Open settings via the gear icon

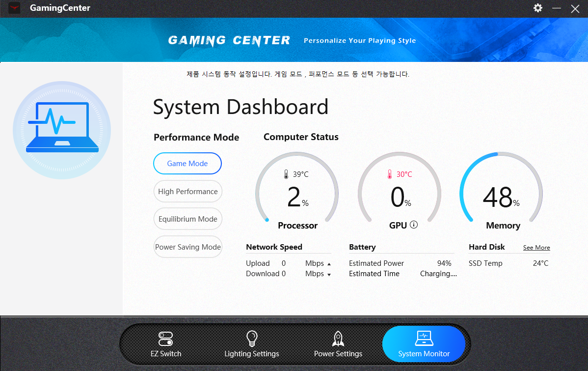pyautogui.click(x=538, y=8)
